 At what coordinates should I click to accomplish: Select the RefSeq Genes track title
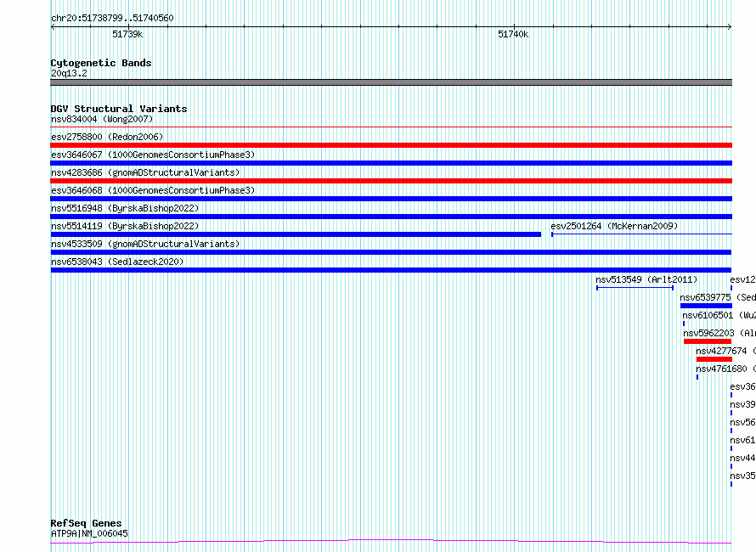tap(86, 523)
